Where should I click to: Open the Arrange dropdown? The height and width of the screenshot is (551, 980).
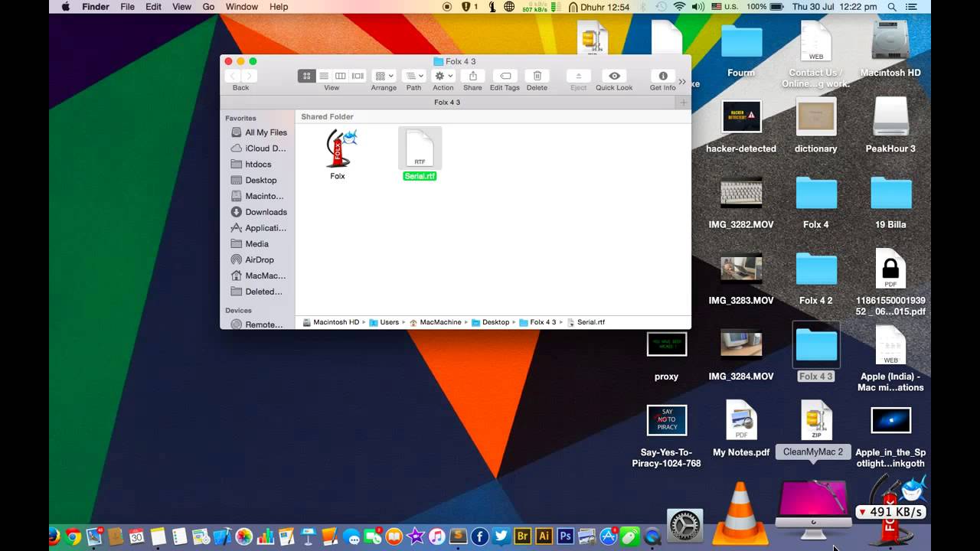(x=384, y=76)
